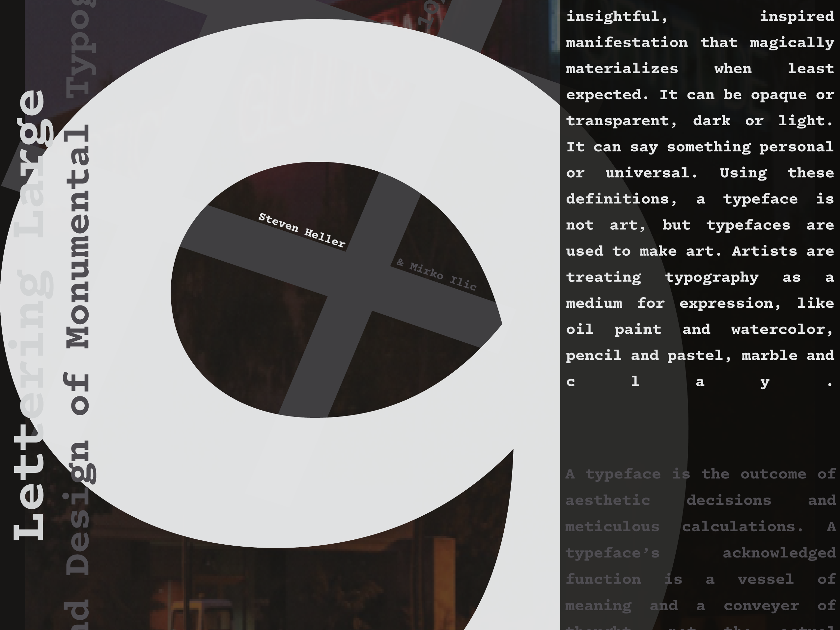Click the line 'materializes when least'

pos(700,69)
